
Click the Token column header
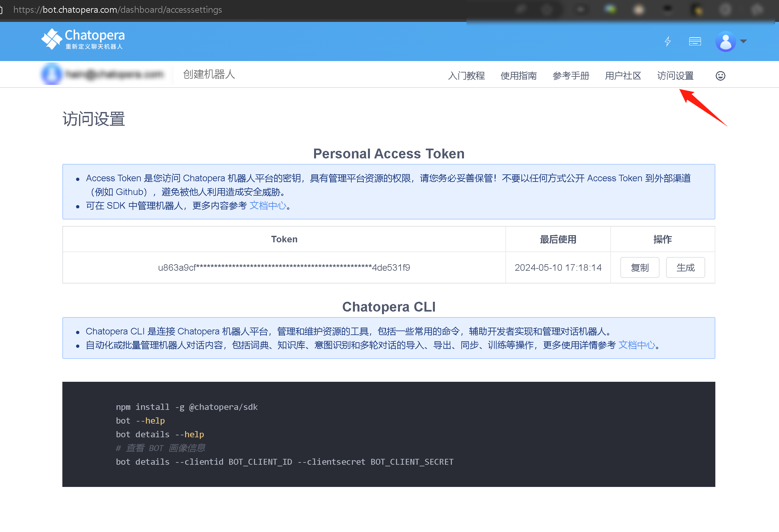[x=284, y=239]
